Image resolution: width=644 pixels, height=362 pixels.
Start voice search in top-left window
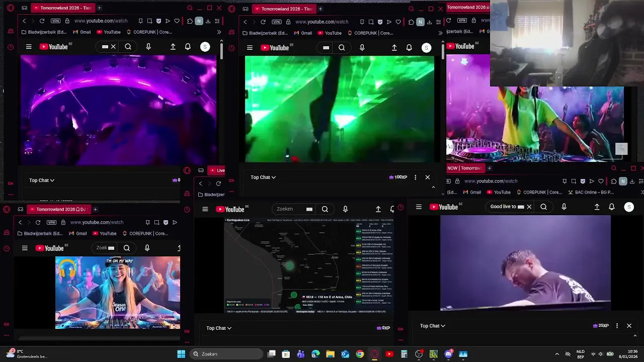[148, 47]
